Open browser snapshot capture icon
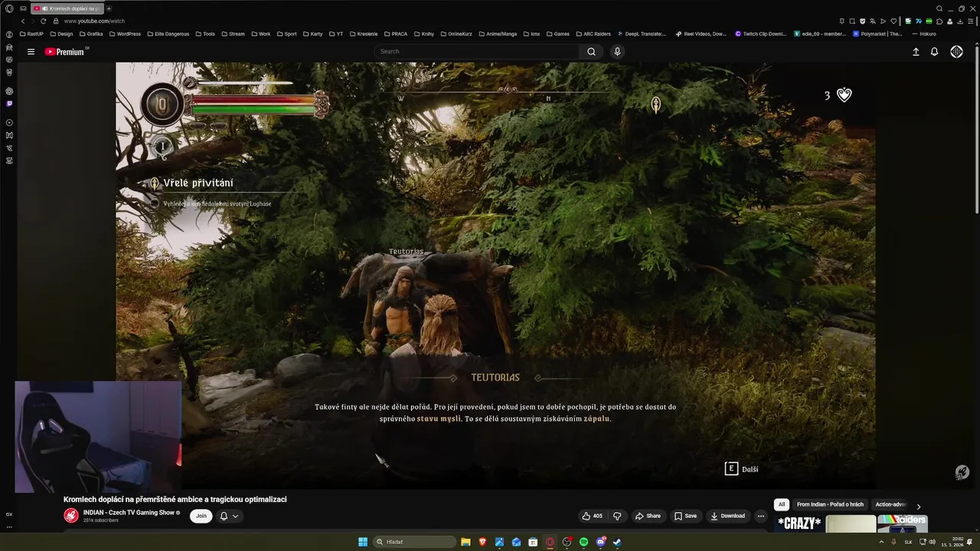Viewport: 980px width, 551px height. [852, 21]
